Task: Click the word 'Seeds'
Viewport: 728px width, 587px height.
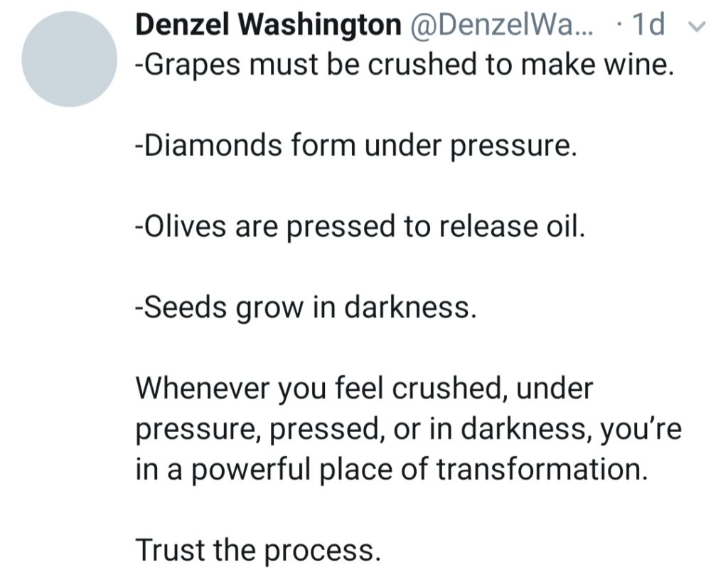Action: (x=185, y=307)
